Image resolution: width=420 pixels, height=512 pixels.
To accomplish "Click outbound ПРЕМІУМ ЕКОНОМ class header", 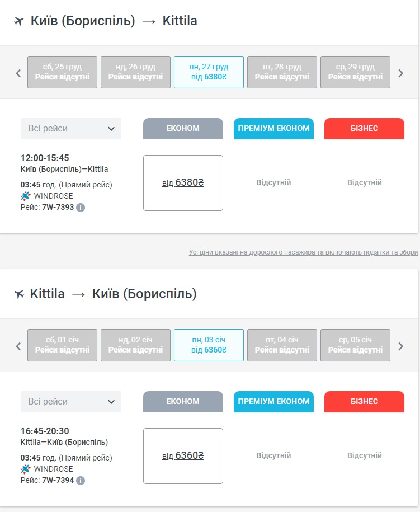I will coord(273,129).
